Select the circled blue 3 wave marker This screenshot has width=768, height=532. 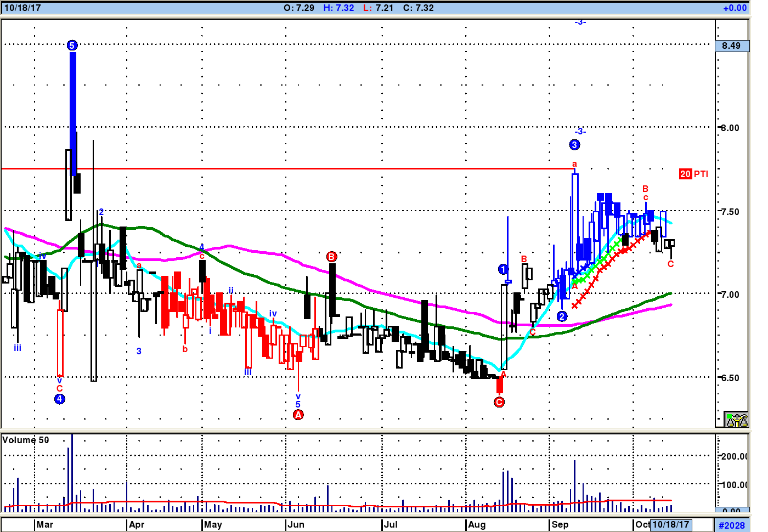pyautogui.click(x=574, y=145)
